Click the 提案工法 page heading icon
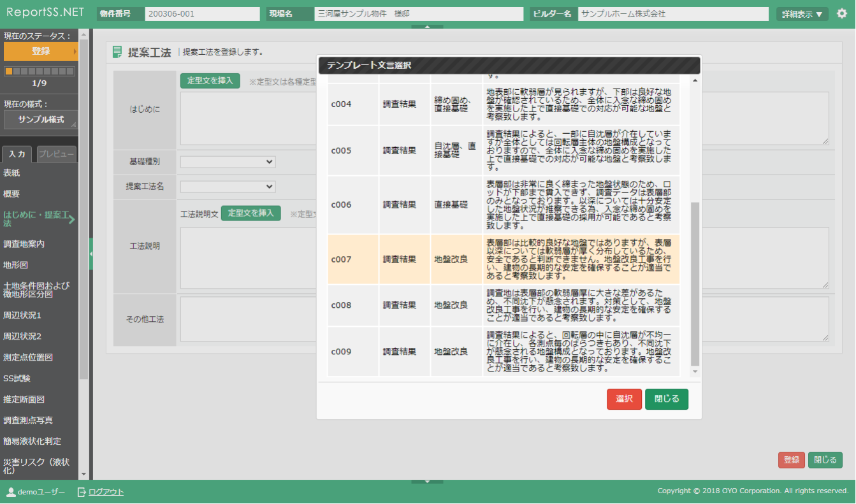This screenshot has height=504, width=856. [x=117, y=52]
